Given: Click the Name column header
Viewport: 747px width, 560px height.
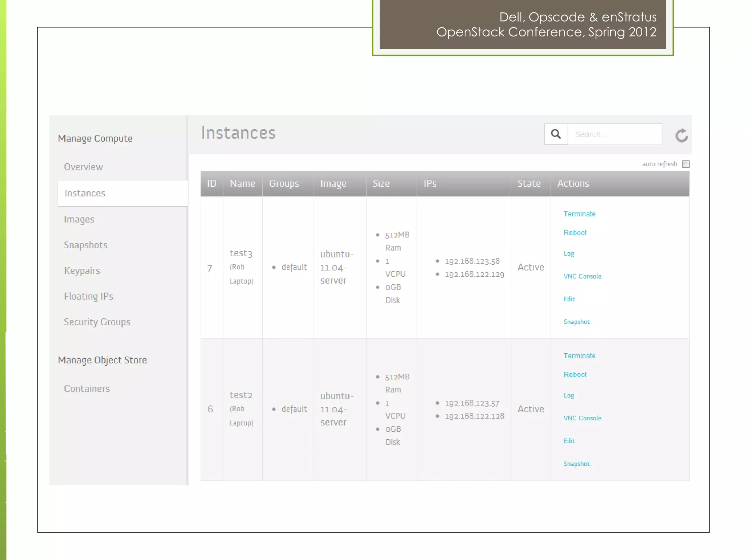Looking at the screenshot, I should [x=242, y=183].
